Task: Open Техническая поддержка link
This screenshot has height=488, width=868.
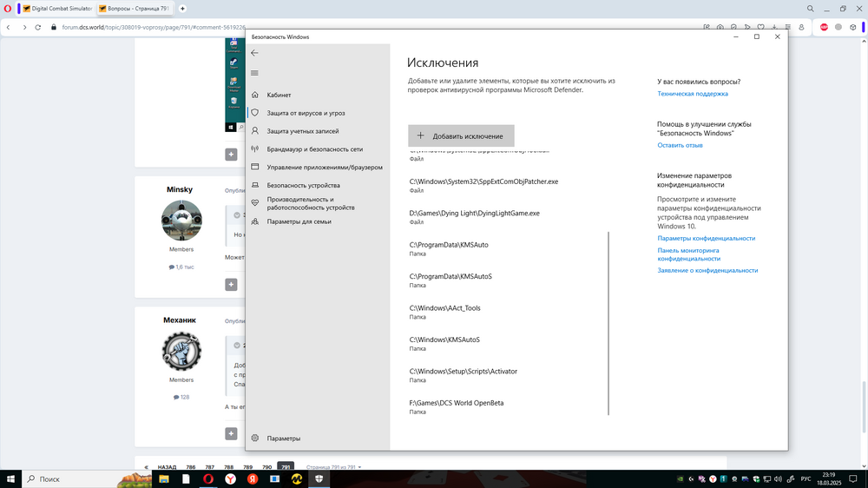Action: (x=693, y=94)
